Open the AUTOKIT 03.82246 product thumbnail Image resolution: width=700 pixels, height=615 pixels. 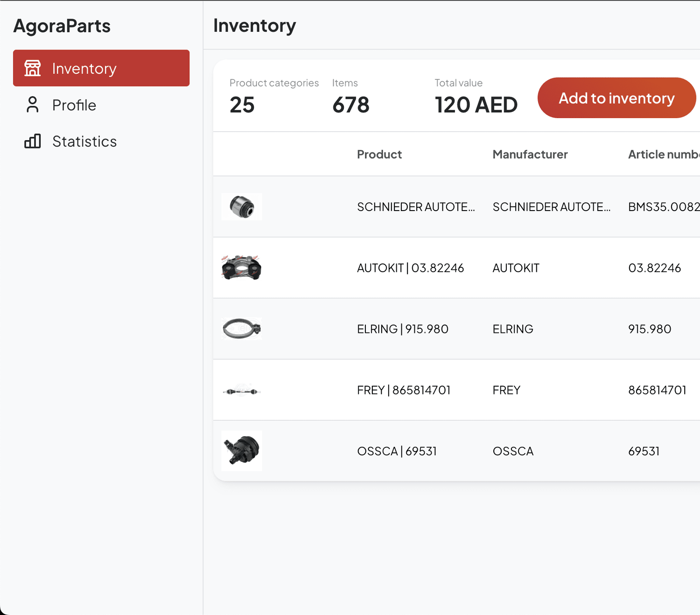click(x=242, y=268)
